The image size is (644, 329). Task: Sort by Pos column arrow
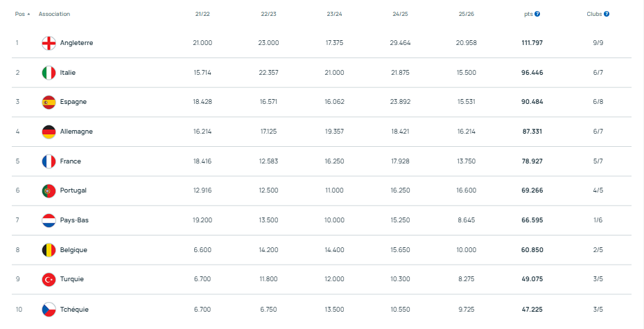click(x=28, y=14)
